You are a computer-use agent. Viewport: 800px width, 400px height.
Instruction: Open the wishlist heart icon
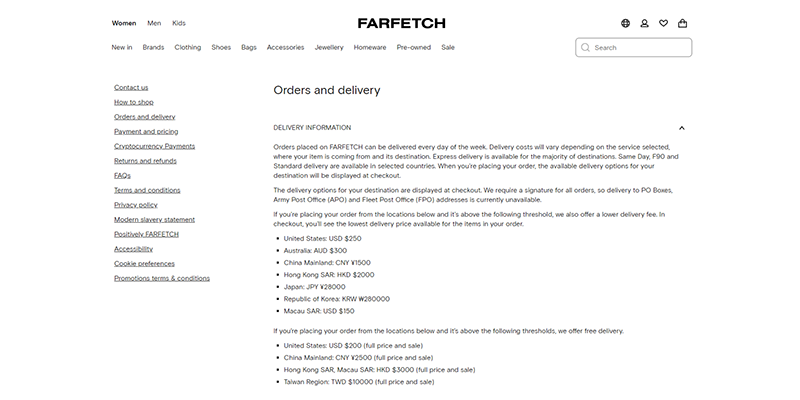663,23
